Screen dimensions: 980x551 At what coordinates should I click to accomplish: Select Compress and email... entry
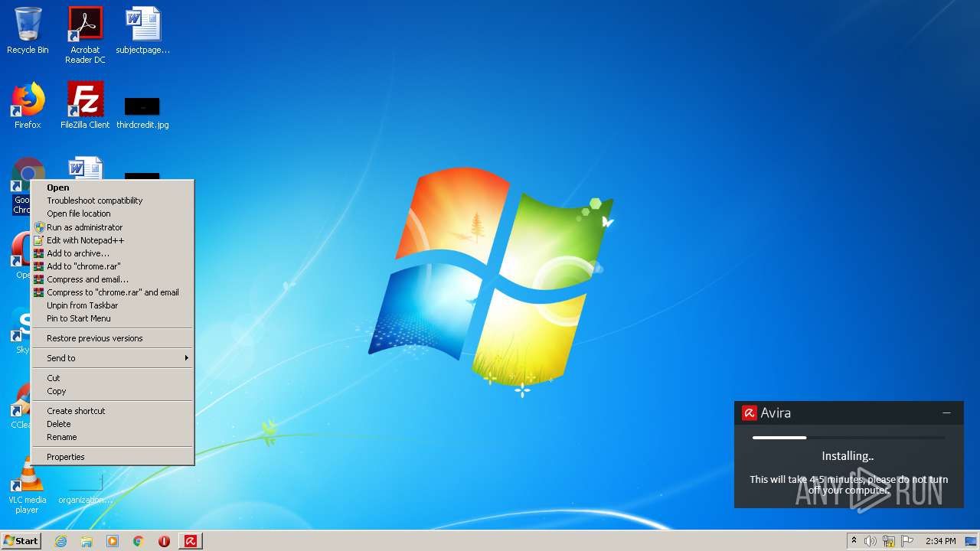pyautogui.click(x=113, y=279)
